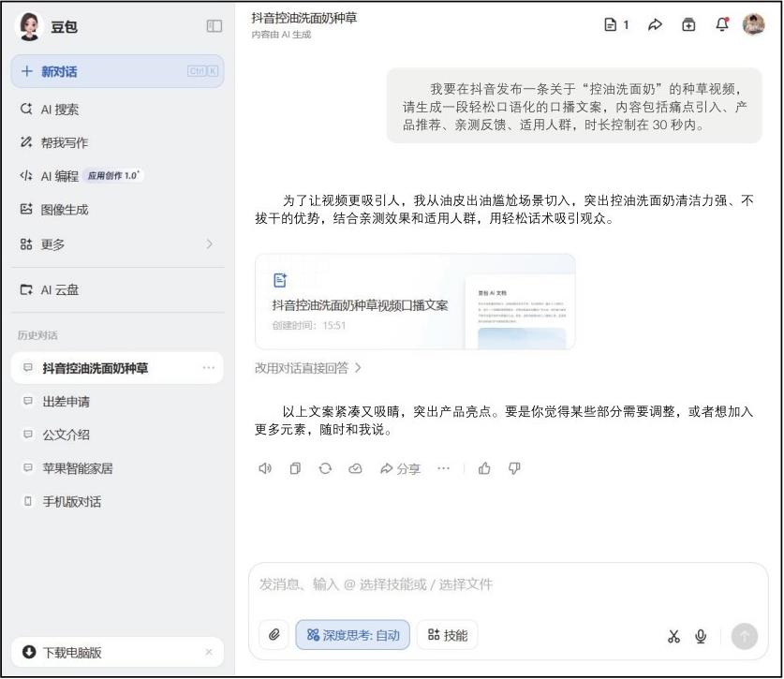Click the thumbs up icon
Image resolution: width=784 pixels, height=679 pixels.
484,468
